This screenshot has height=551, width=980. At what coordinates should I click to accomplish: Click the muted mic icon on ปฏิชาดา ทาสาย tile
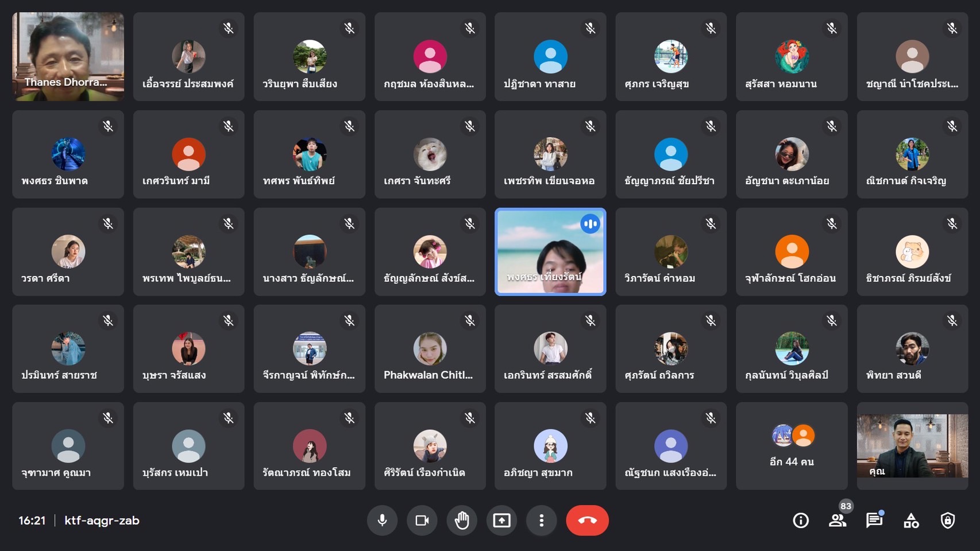coord(590,28)
